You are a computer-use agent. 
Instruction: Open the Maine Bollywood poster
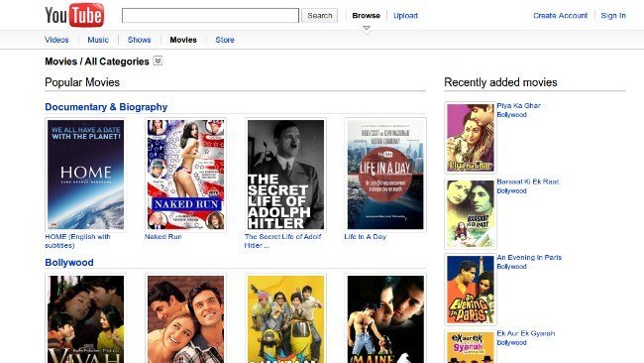[385, 318]
